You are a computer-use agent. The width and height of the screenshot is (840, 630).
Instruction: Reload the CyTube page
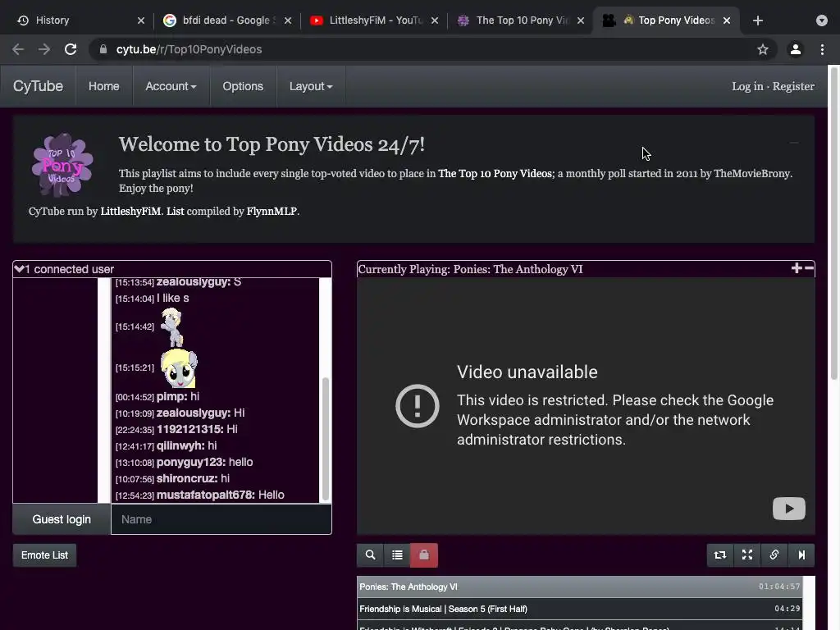click(x=71, y=49)
